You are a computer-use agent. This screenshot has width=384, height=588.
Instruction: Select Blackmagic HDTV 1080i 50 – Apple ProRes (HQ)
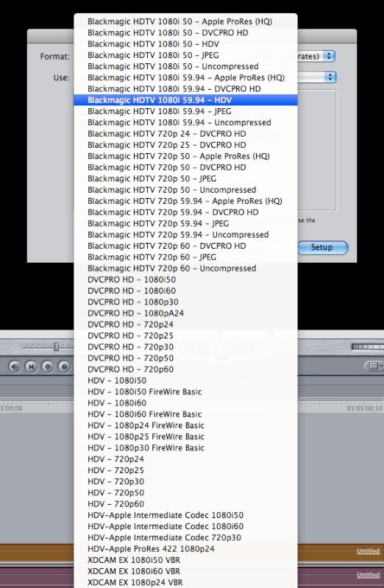(x=185, y=21)
